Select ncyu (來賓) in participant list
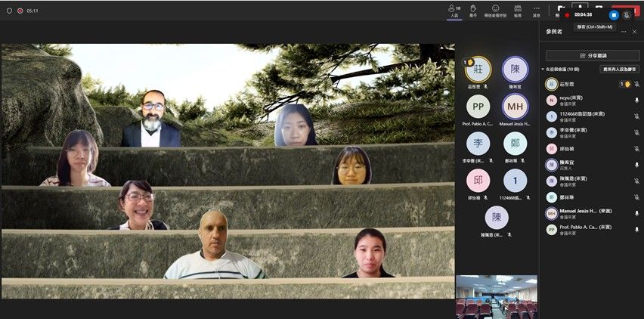The width and height of the screenshot is (644, 319). (571, 98)
